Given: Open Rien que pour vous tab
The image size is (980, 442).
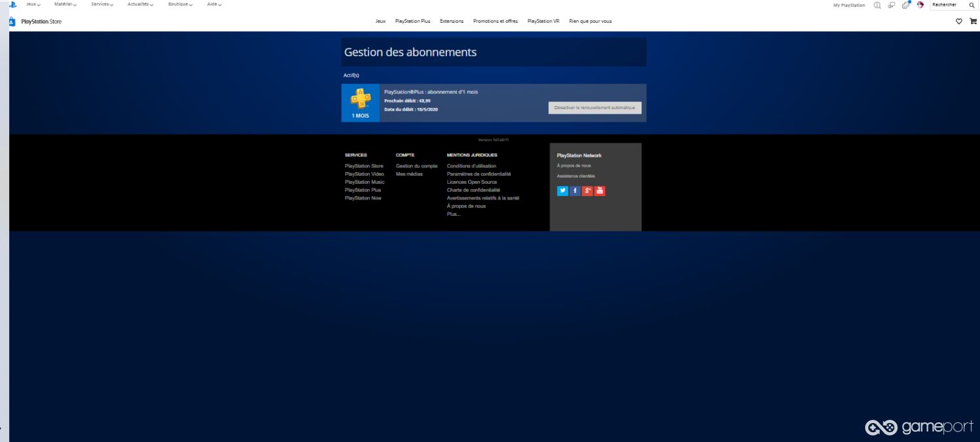Looking at the screenshot, I should 591,21.
